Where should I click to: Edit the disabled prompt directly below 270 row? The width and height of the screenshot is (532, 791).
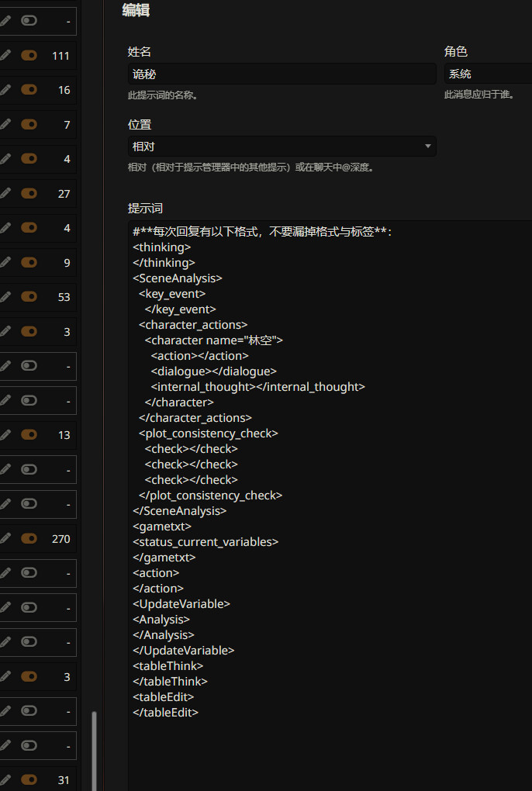point(5,573)
